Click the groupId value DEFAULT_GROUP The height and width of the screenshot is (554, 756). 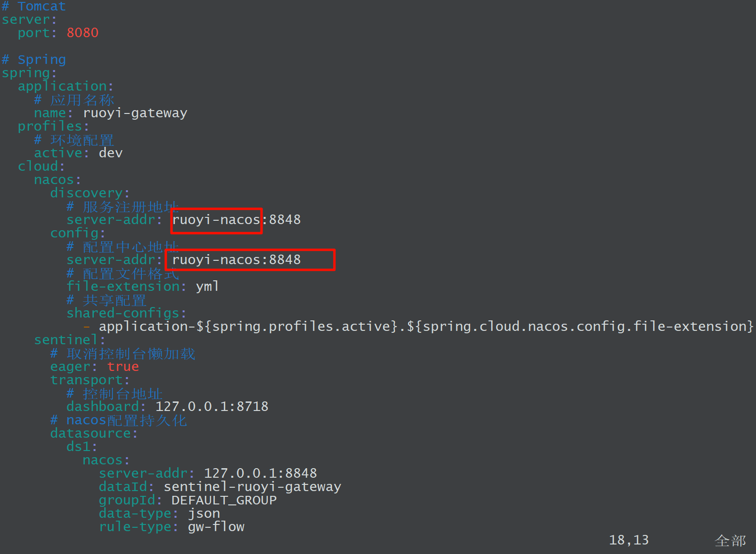(x=224, y=500)
